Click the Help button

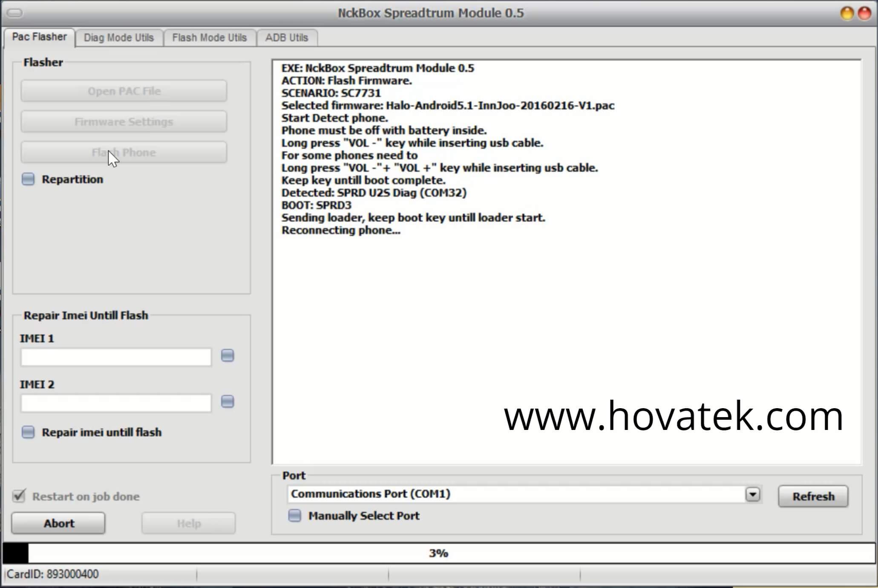click(189, 523)
